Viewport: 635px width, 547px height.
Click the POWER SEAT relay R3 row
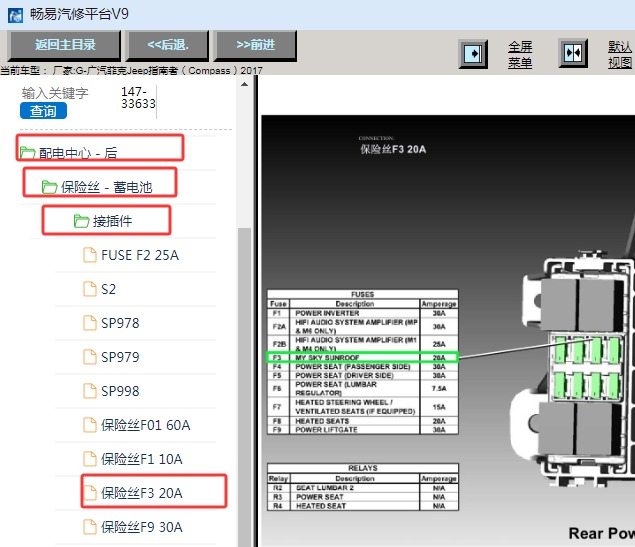pos(362,497)
